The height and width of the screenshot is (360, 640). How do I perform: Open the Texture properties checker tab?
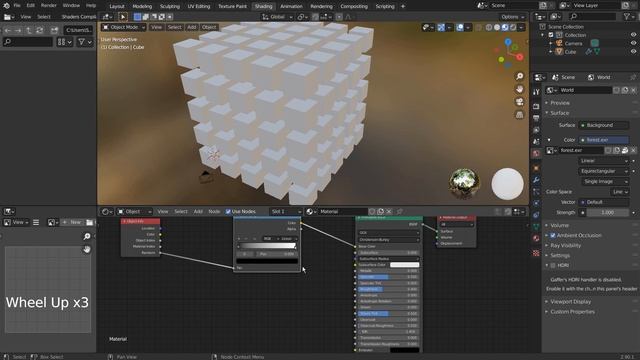(536, 253)
